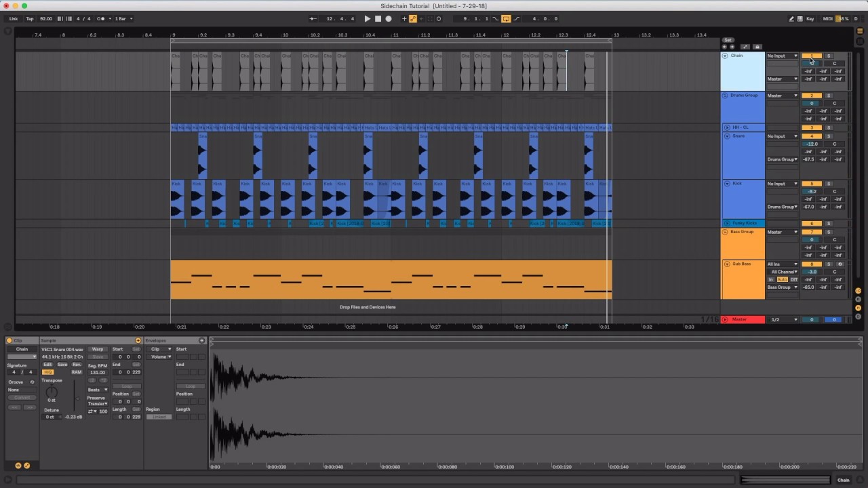868x488 pixels.
Task: Solo the Snare track
Action: 828,136
